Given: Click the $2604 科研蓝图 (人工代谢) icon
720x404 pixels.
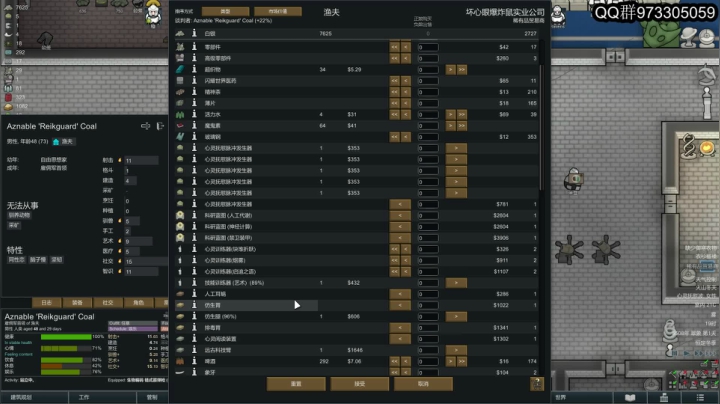Looking at the screenshot, I should click(x=180, y=215).
